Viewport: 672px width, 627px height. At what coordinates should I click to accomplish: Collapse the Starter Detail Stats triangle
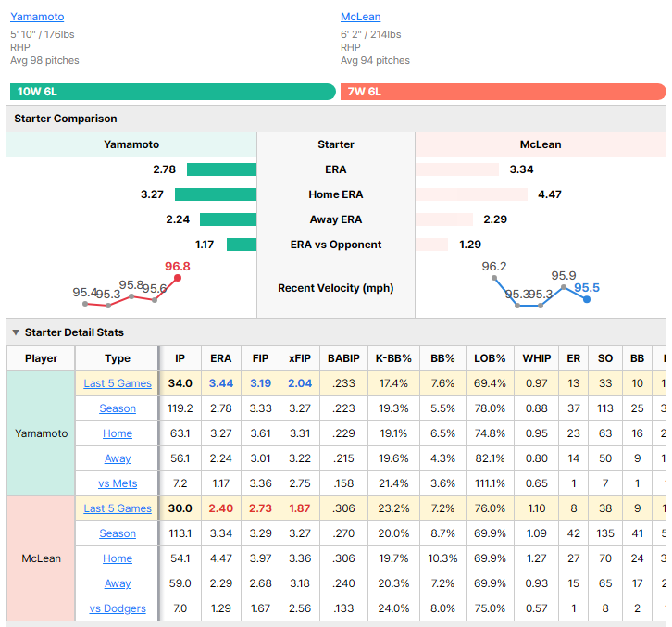coord(16,332)
